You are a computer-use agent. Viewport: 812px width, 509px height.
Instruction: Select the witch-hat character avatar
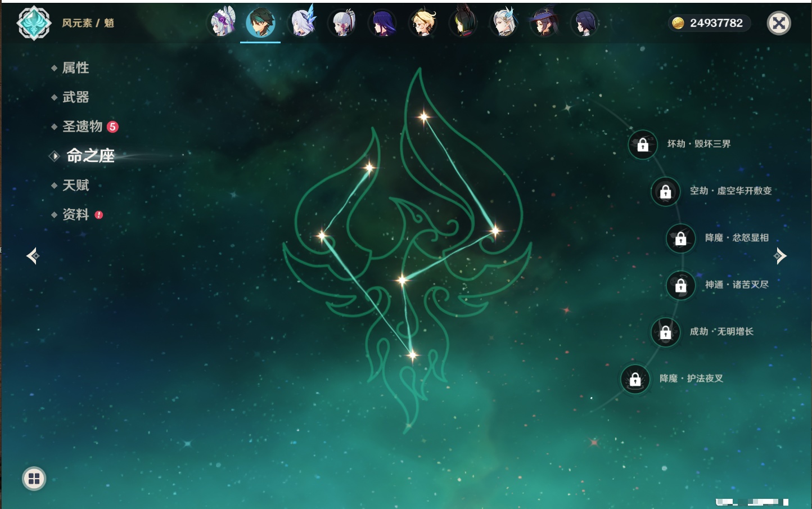[x=544, y=24]
